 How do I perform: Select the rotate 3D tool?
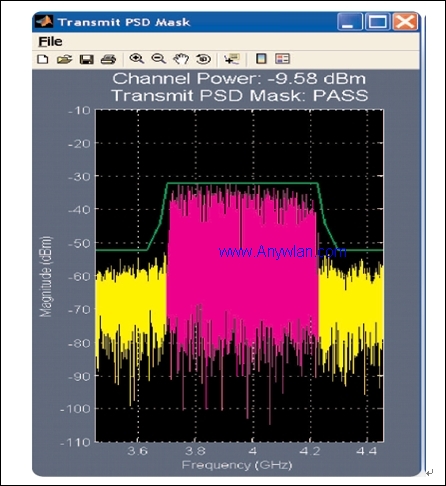(203, 59)
